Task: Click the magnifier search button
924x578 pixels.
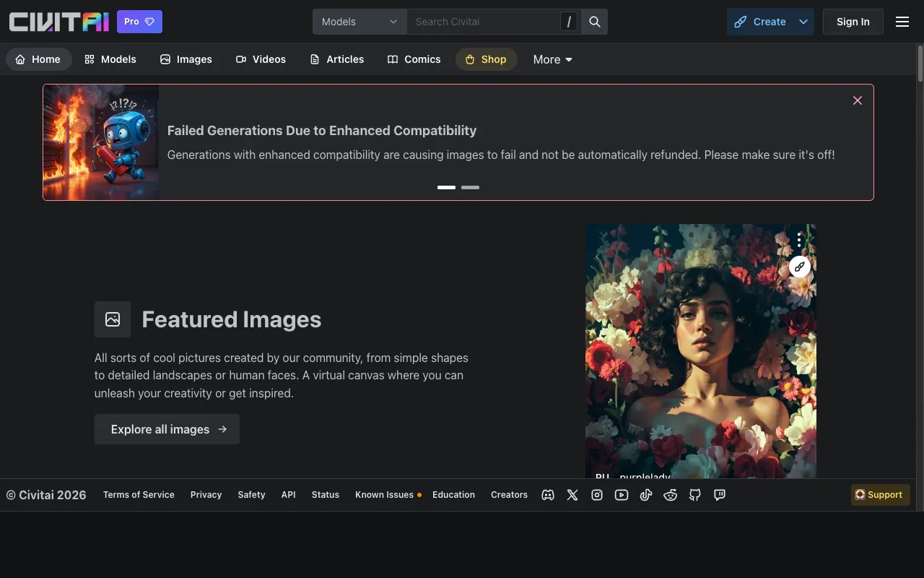Action: pyautogui.click(x=595, y=22)
